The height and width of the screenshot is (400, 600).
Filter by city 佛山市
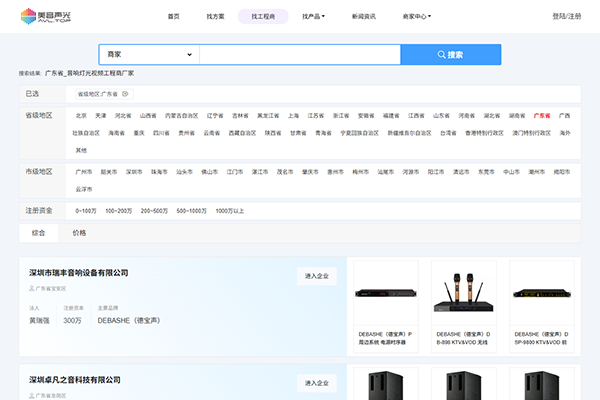(x=209, y=172)
